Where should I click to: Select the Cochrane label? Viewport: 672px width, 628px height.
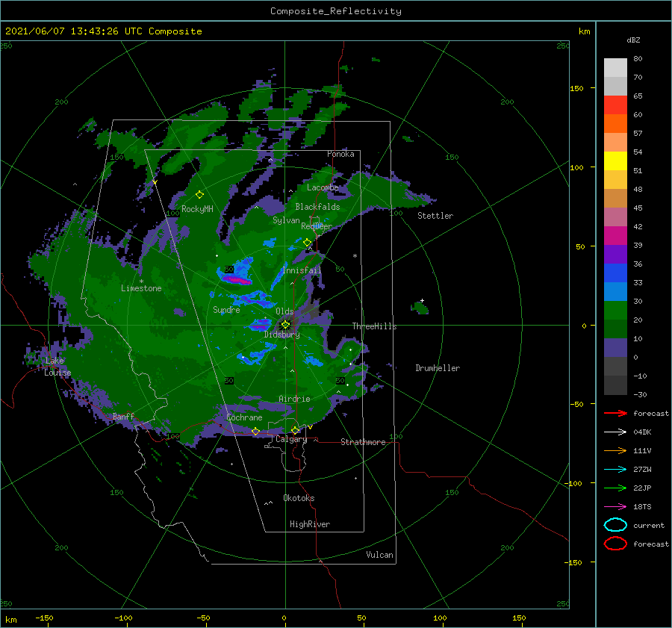[244, 417]
